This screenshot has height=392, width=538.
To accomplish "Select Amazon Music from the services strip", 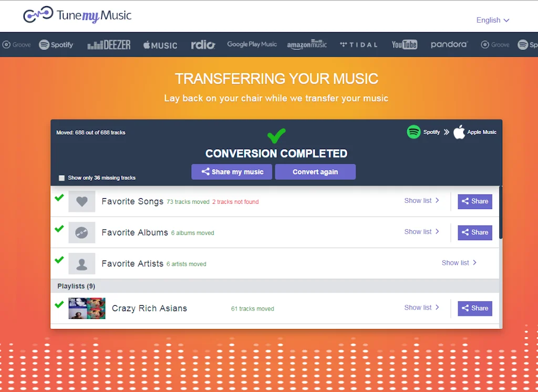I will click(307, 45).
